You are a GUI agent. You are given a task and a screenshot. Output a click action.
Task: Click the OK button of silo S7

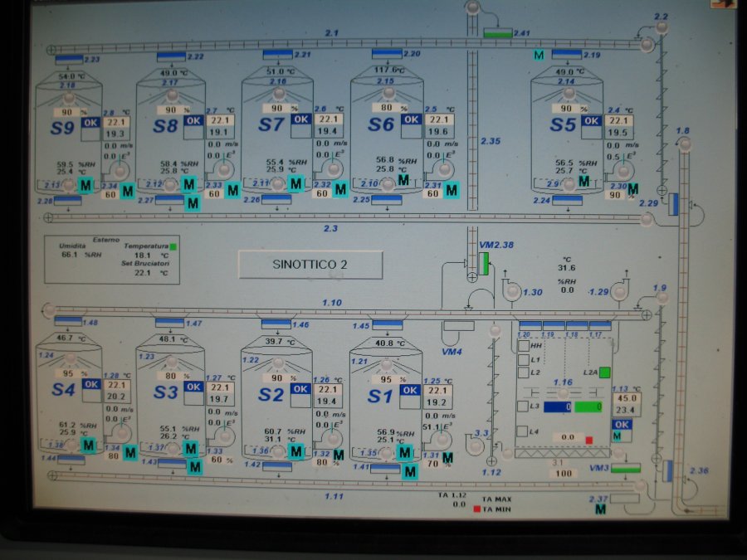click(x=301, y=119)
